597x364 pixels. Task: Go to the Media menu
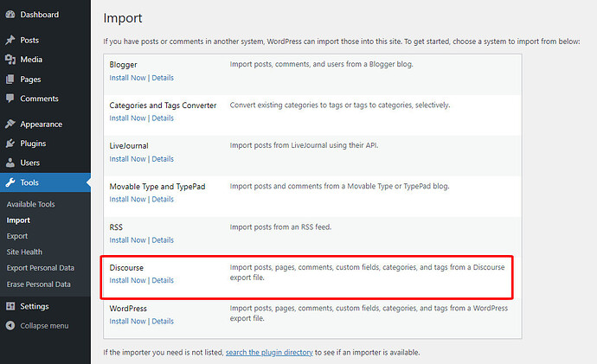31,60
